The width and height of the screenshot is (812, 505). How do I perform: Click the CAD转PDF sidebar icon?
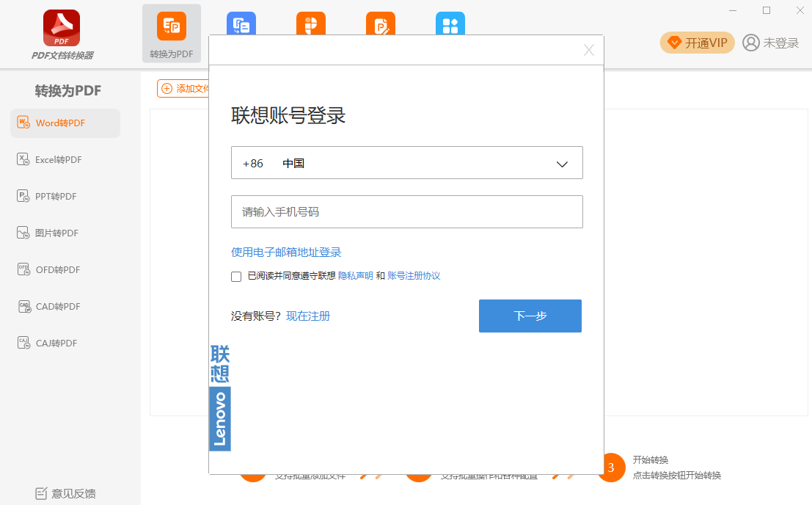tap(24, 307)
